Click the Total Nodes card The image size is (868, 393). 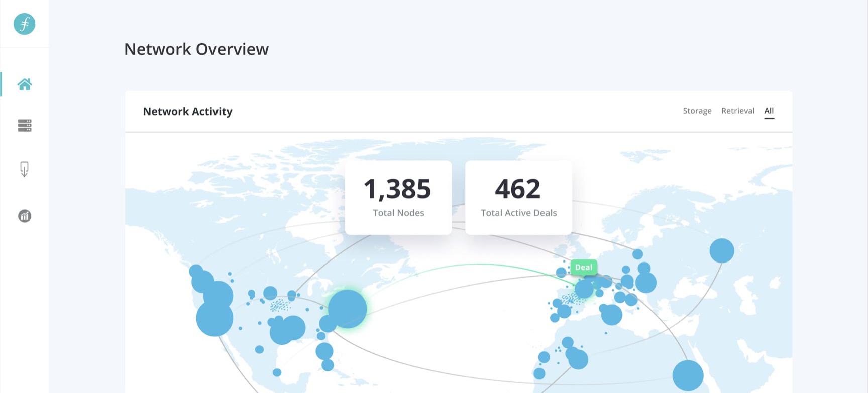click(398, 197)
